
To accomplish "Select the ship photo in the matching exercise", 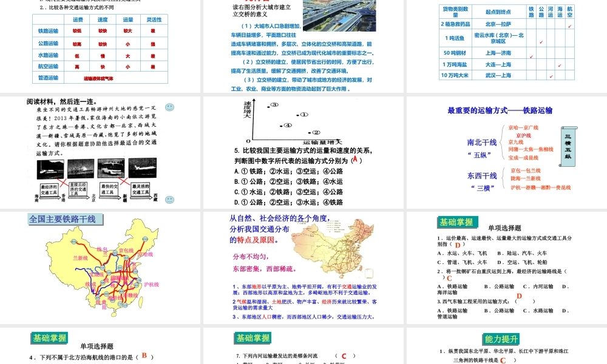I will tap(81, 169).
